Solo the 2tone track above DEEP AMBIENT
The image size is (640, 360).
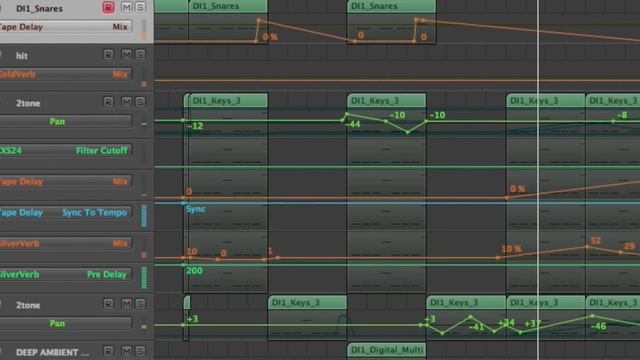tap(140, 304)
